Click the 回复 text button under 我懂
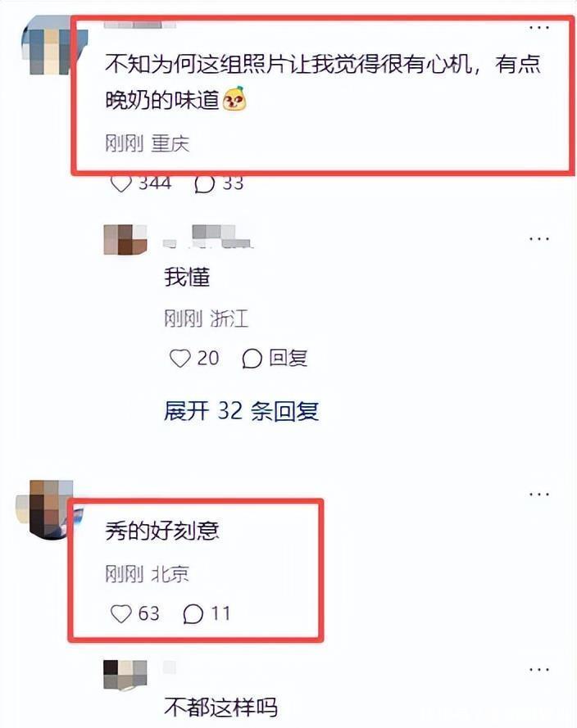Viewport: 577px width, 728px height. click(288, 358)
